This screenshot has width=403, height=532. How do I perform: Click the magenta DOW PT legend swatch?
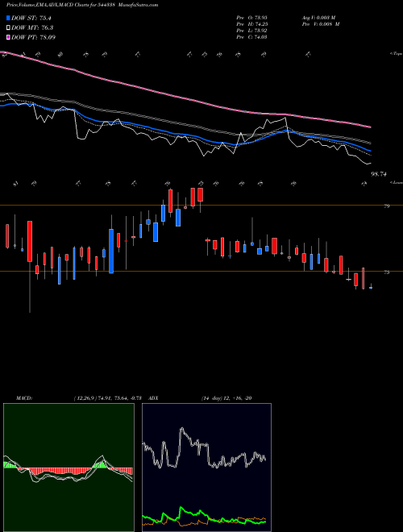(9, 37)
